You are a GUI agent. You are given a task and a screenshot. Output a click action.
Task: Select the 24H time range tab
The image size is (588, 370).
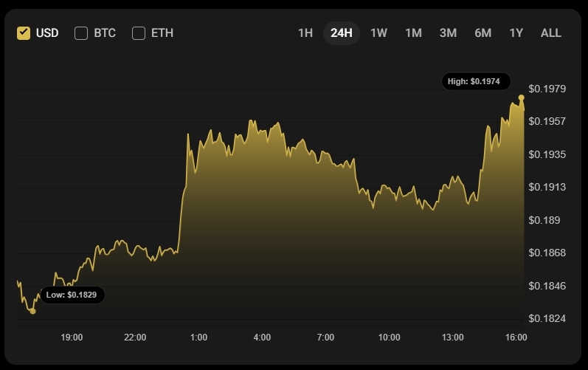pyautogui.click(x=342, y=33)
